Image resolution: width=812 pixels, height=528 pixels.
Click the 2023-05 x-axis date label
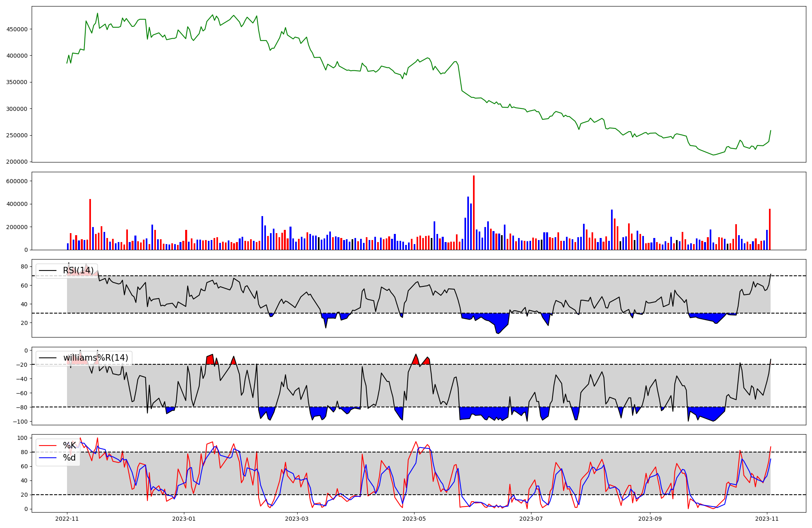coord(414,519)
